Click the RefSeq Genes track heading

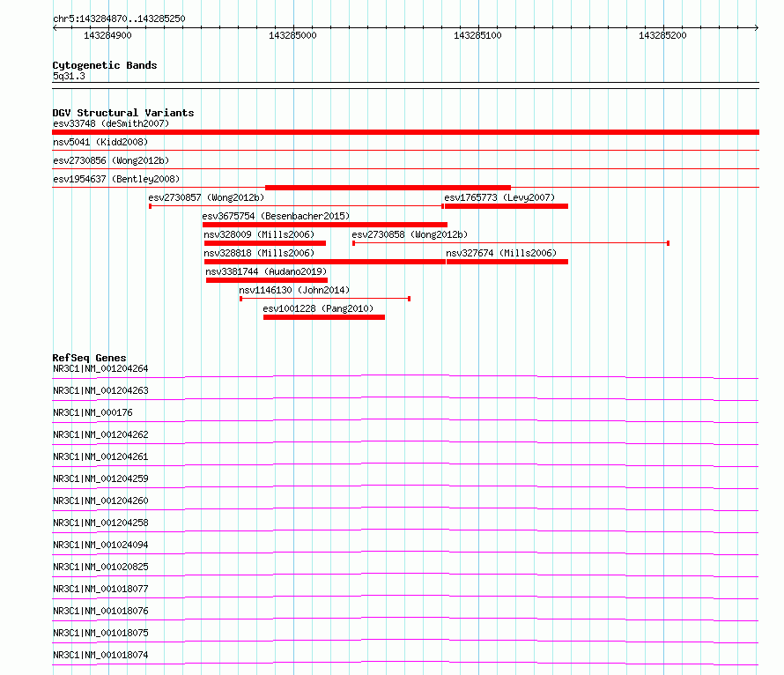point(89,358)
